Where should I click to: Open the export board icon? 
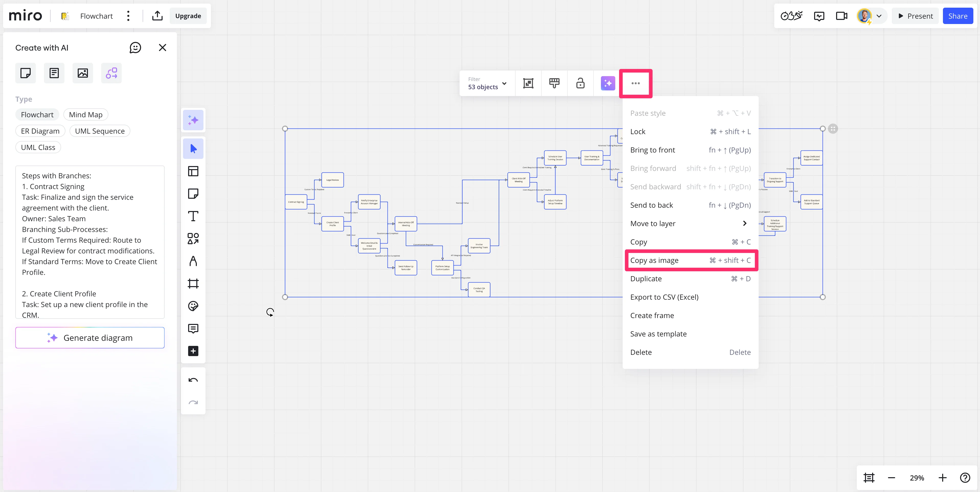tap(157, 16)
